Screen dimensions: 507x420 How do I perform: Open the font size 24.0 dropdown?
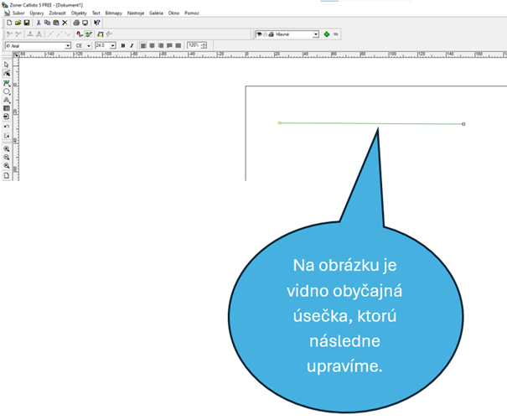tap(113, 45)
